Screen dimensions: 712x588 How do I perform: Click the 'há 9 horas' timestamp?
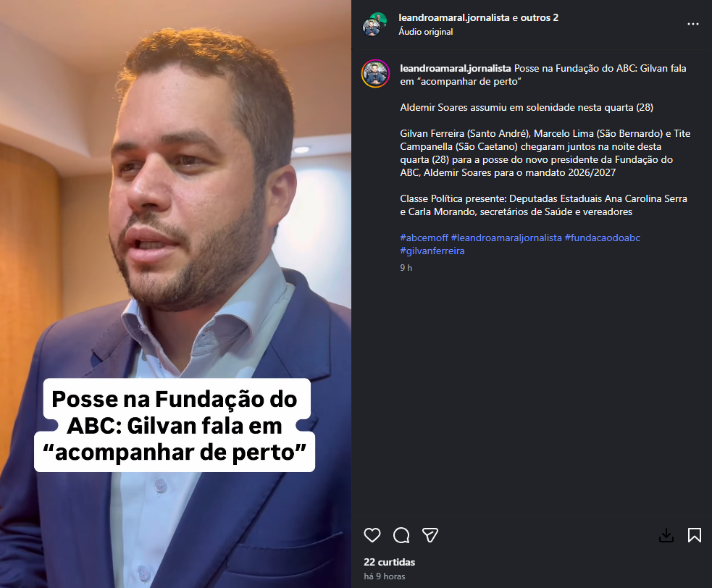[x=384, y=576]
